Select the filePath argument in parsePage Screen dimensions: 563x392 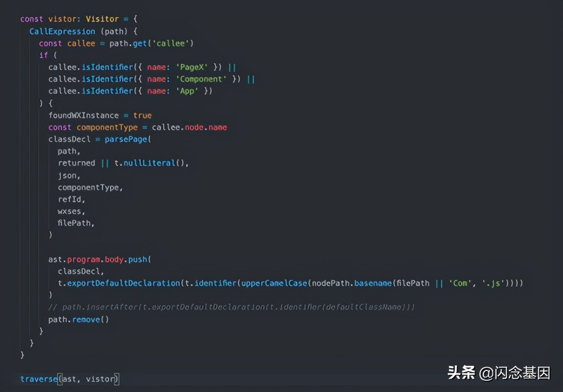(x=74, y=223)
